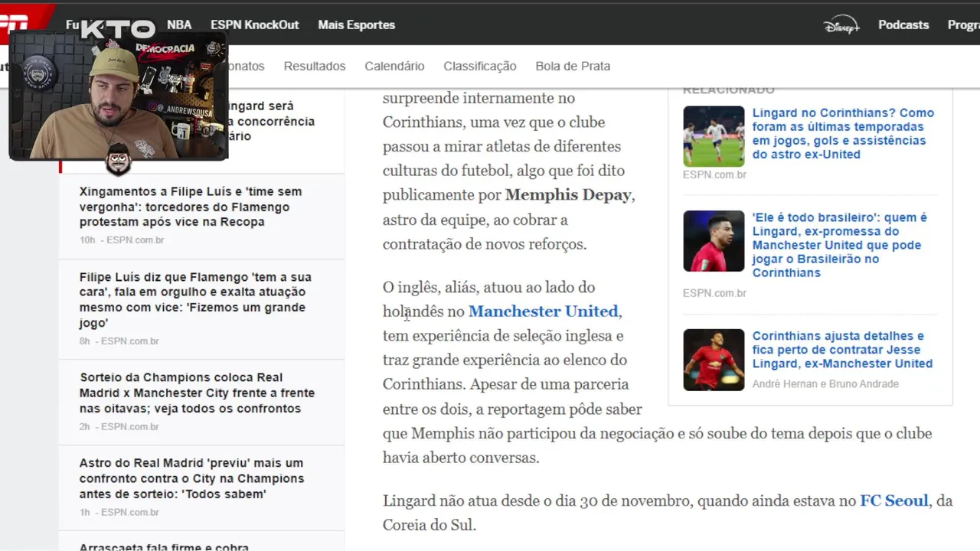Follow the FC Seoul link
980x551 pixels.
[x=894, y=501]
